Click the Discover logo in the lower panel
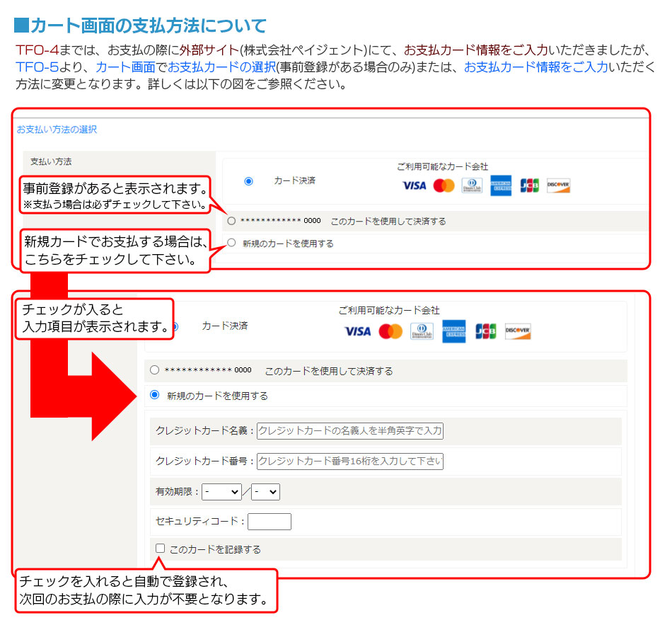 pos(518,331)
